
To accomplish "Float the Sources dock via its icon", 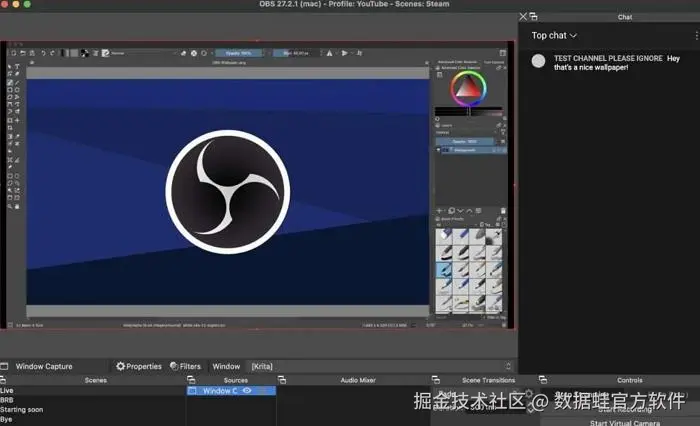I will pyautogui.click(x=191, y=380).
